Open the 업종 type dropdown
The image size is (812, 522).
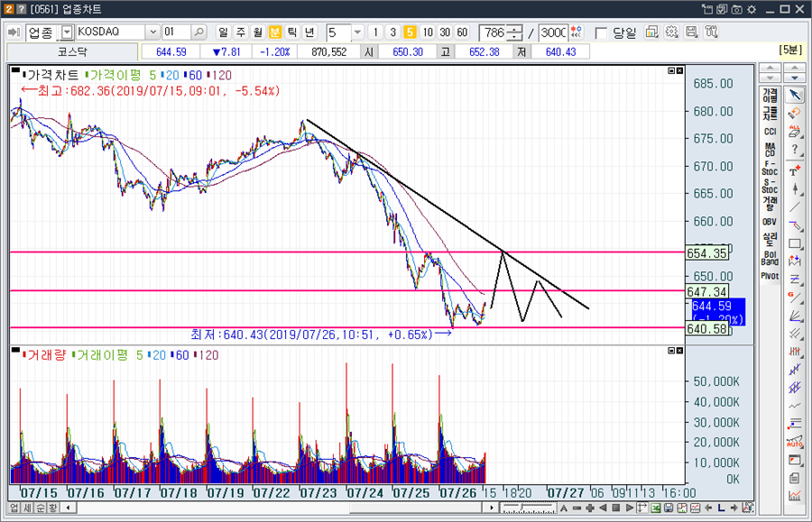click(67, 32)
